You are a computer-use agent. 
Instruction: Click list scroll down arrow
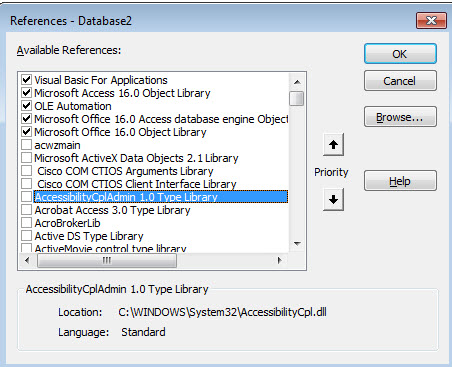pyautogui.click(x=297, y=244)
